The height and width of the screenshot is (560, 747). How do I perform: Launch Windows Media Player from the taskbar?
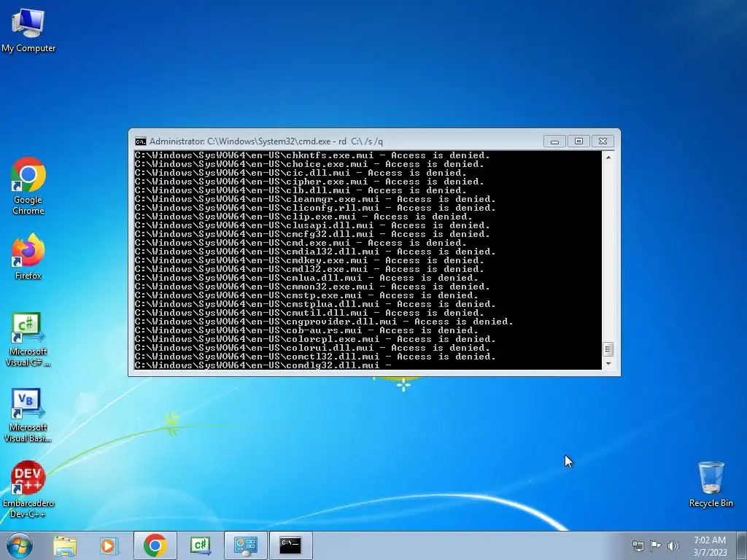109,545
